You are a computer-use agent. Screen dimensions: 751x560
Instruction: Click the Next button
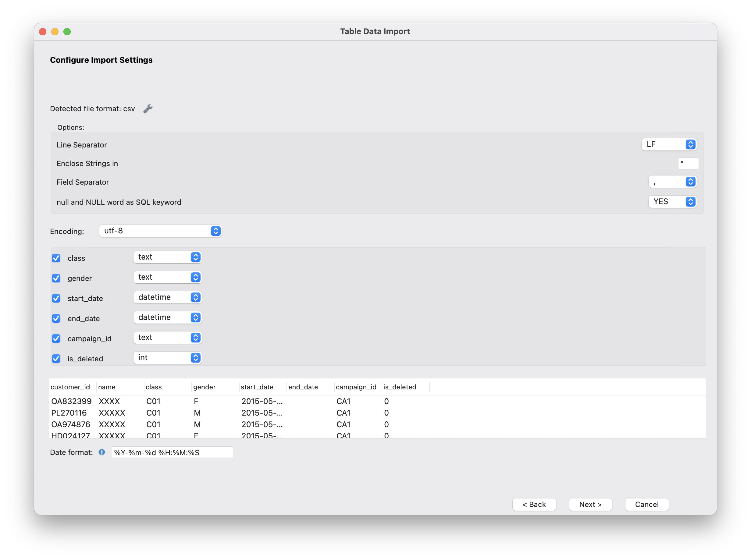pos(590,505)
